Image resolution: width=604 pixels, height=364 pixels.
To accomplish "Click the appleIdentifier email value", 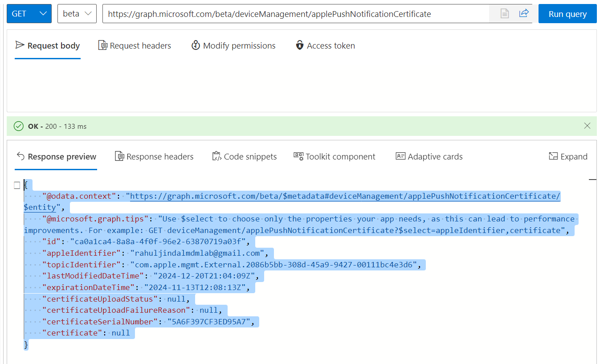I will pyautogui.click(x=200, y=254).
